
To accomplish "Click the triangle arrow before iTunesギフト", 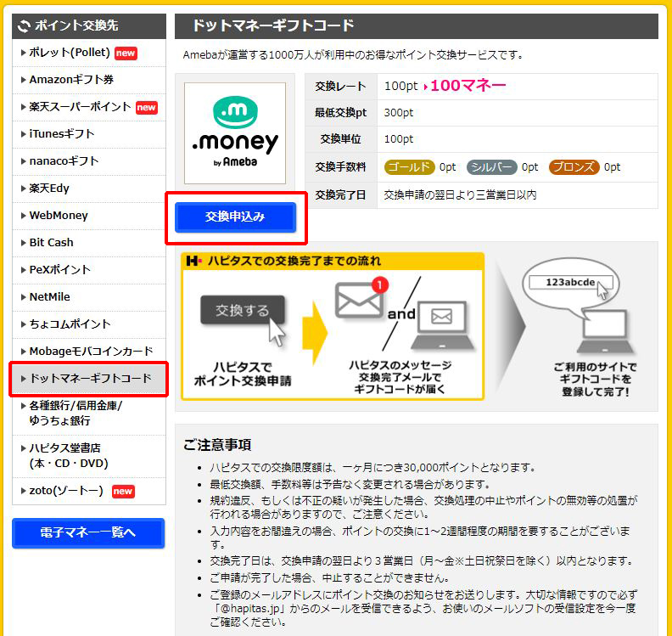I will tap(24, 134).
